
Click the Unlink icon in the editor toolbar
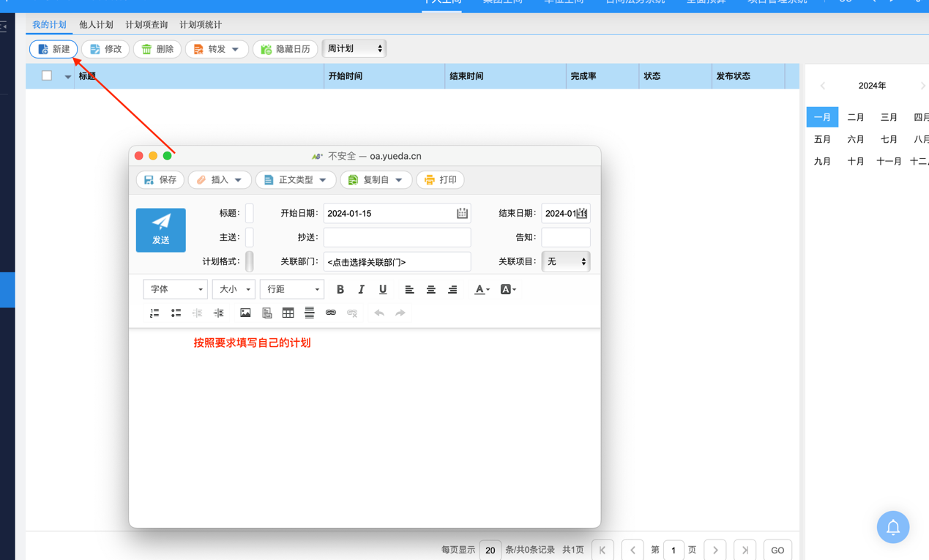point(352,313)
